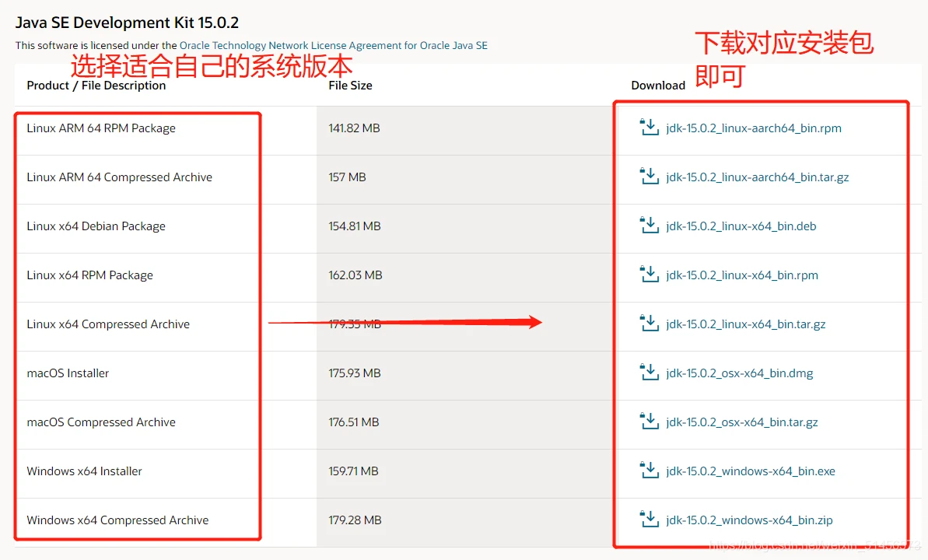Select the Linux x64 RPM Package text
Viewport: 928px width, 560px height.
(x=90, y=276)
